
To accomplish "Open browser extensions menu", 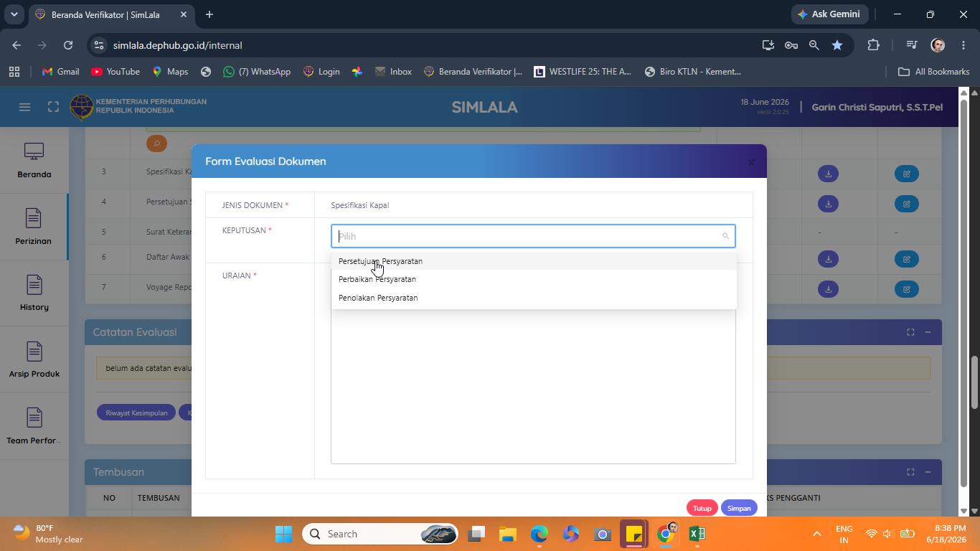I will pos(873,45).
